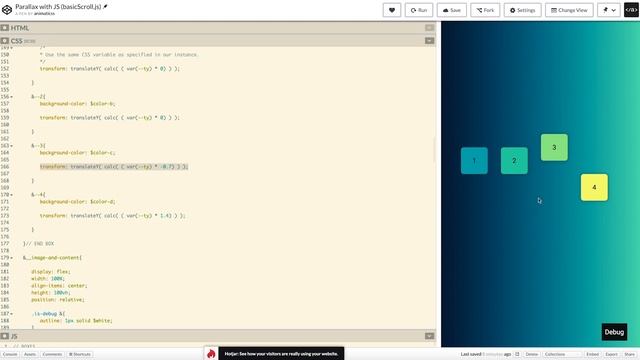Edit the pen title using pencil icon
Screen dimensions: 640x360
tap(105, 7)
